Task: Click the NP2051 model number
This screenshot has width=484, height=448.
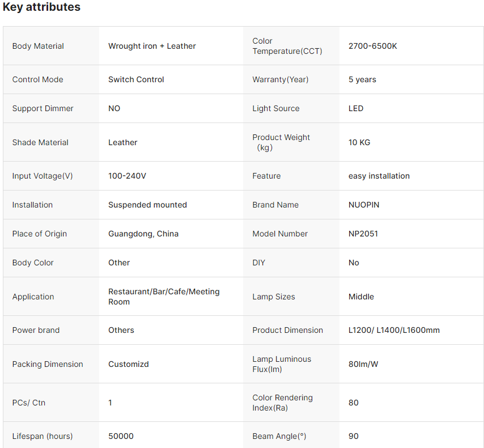Action: 363,234
